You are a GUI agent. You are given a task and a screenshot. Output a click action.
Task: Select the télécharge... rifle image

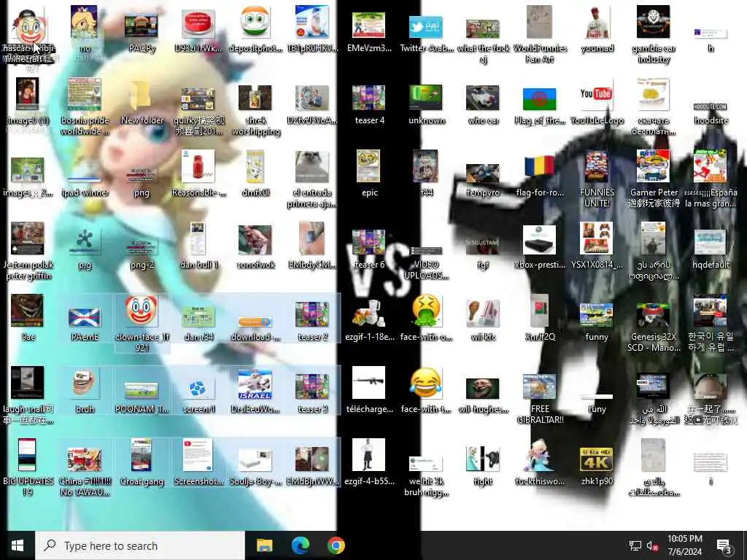368,389
